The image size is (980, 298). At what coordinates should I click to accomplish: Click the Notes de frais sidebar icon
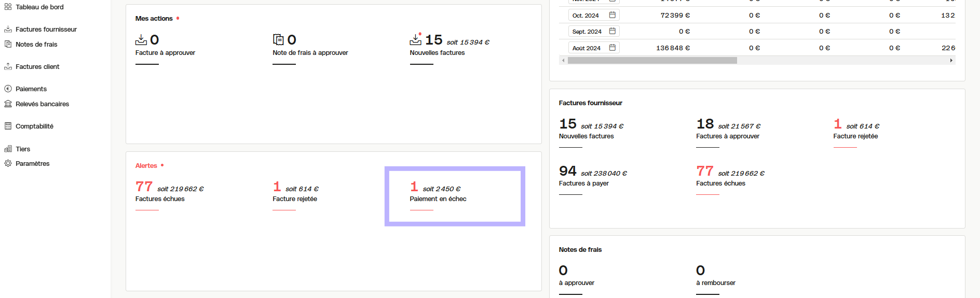click(8, 44)
